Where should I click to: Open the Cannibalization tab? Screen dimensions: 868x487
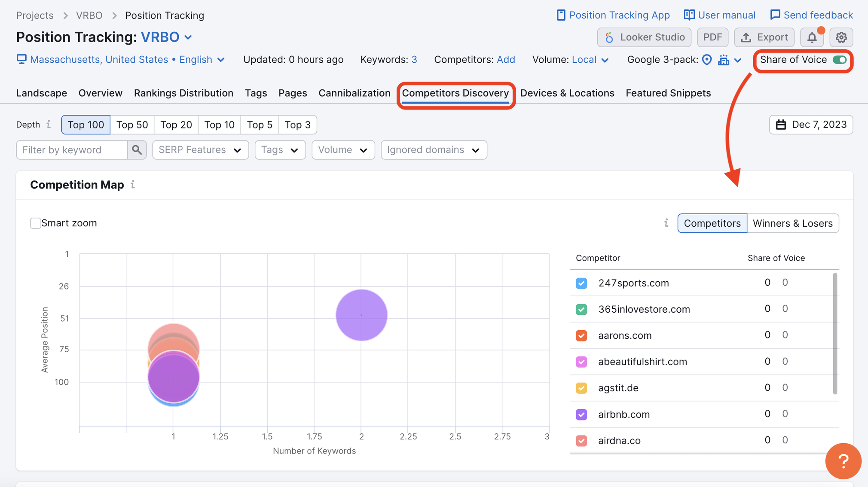coord(355,93)
